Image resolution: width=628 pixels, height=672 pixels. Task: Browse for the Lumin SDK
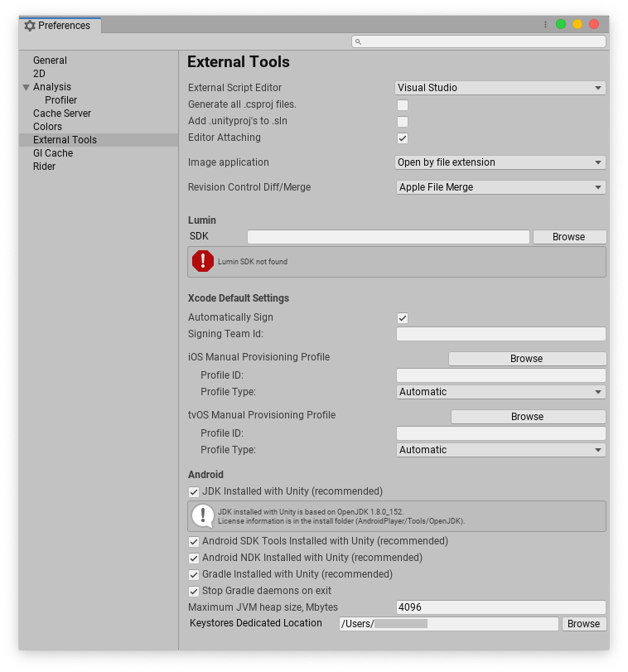[x=569, y=237]
